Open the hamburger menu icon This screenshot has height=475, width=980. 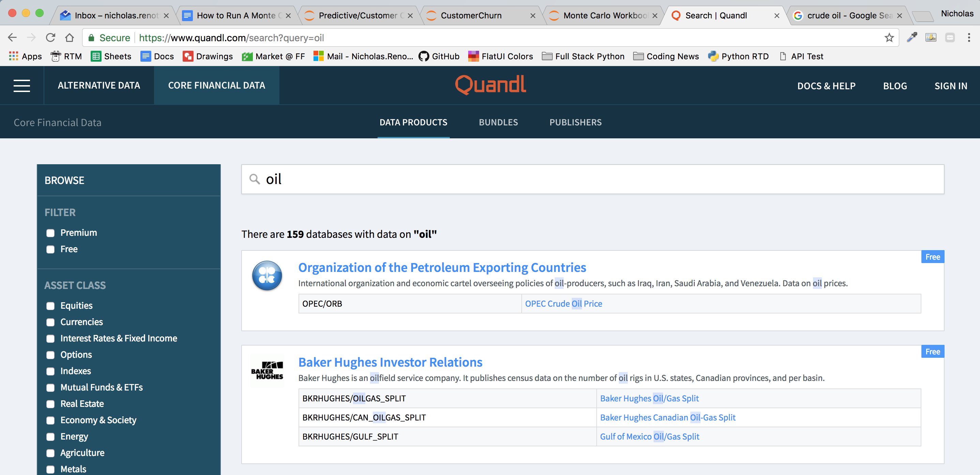click(22, 86)
